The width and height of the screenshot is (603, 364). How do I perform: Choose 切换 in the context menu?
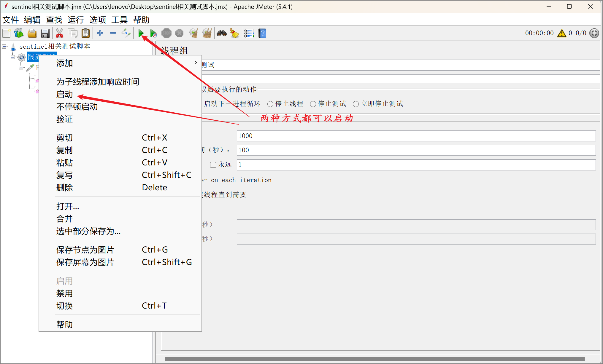[x=120, y=306]
